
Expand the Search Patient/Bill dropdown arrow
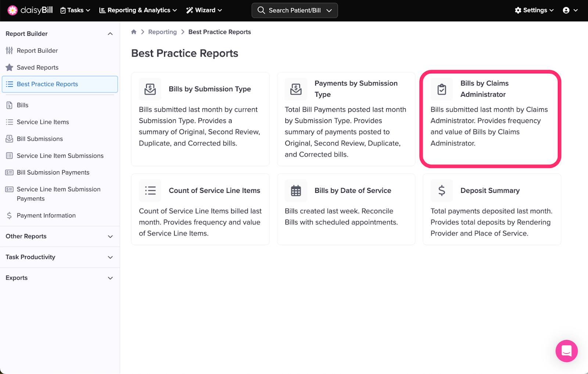pyautogui.click(x=329, y=10)
